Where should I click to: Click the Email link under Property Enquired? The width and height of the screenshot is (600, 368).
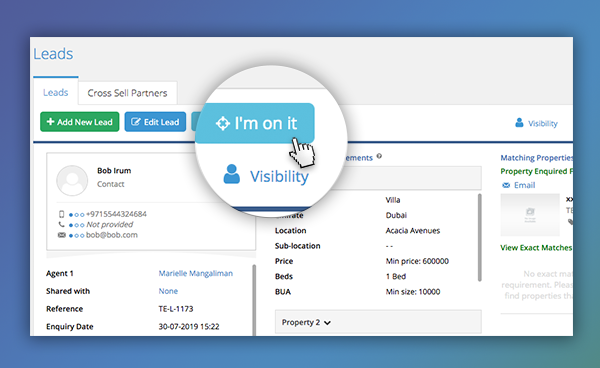coord(524,185)
